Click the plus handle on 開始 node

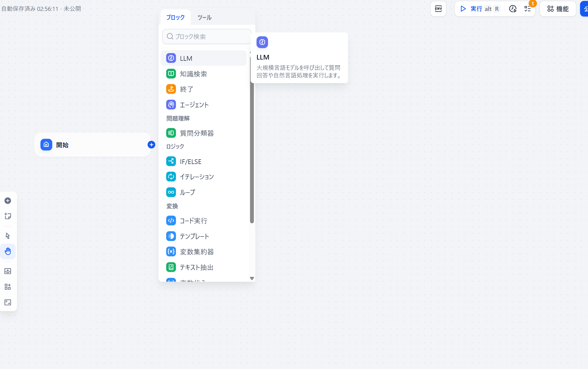click(x=151, y=145)
